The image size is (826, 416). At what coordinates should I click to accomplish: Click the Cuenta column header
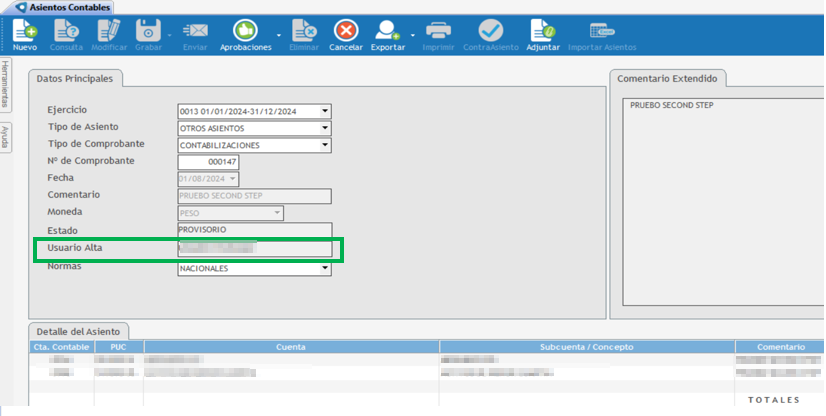(291, 347)
